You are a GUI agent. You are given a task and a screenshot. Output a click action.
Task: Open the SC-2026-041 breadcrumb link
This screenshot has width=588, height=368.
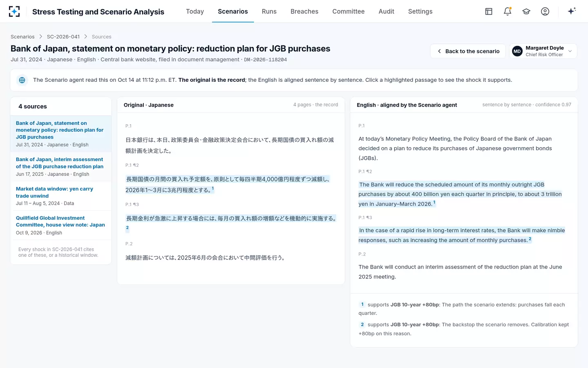[x=63, y=37]
